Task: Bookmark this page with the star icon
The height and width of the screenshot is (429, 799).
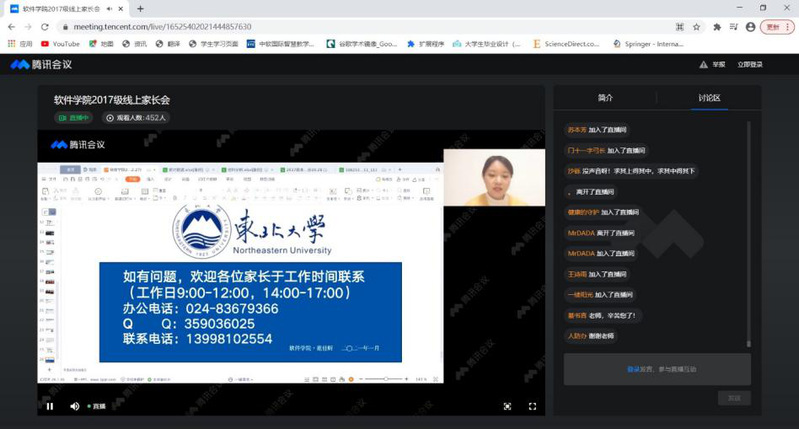Action: (x=698, y=27)
